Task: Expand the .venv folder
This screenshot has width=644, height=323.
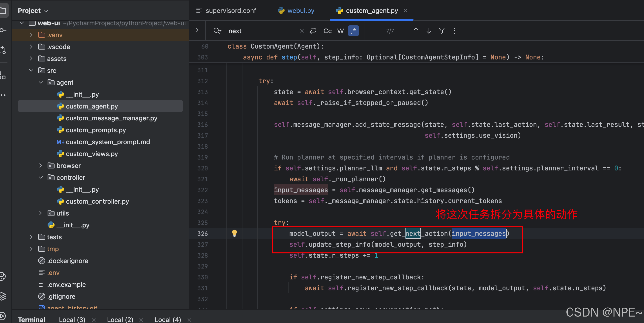Action: [31, 35]
